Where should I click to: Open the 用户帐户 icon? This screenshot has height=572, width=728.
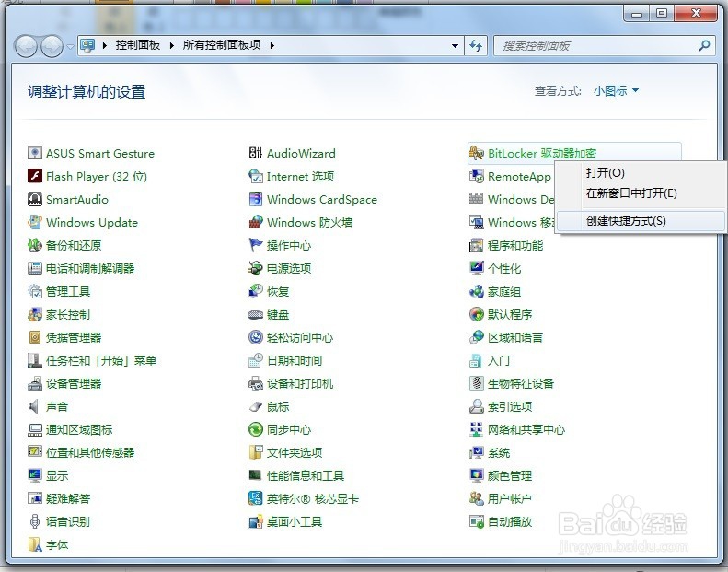point(477,498)
